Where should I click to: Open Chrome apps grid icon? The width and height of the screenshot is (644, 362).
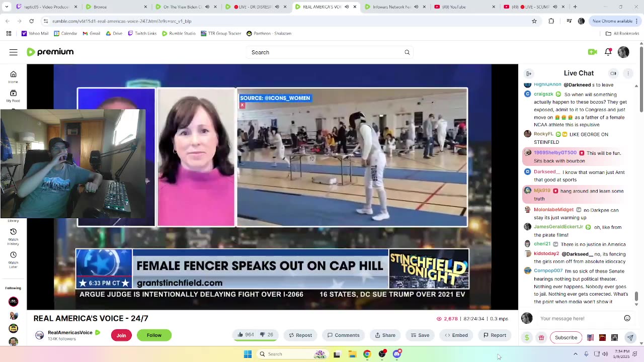[9, 34]
